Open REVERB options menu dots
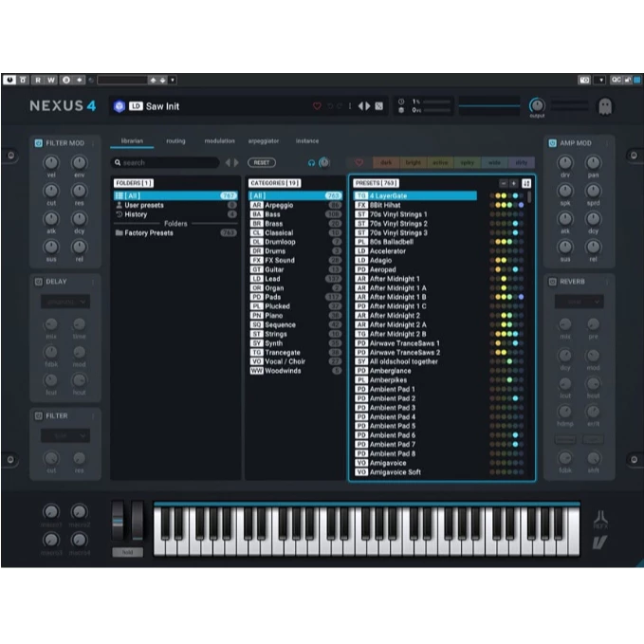The width and height of the screenshot is (644, 644). pyautogui.click(x=607, y=282)
